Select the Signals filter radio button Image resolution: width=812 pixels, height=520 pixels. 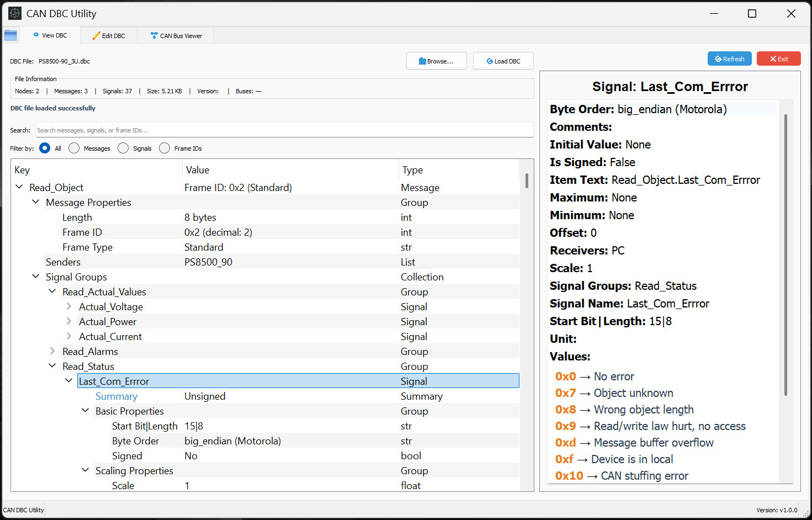tap(123, 148)
